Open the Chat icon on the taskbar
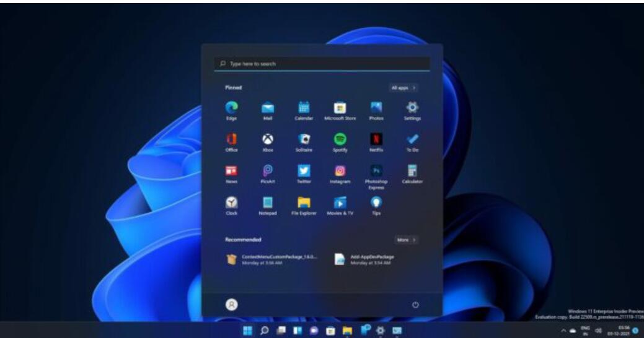Screen dimensions: 644x338 pos(314,331)
